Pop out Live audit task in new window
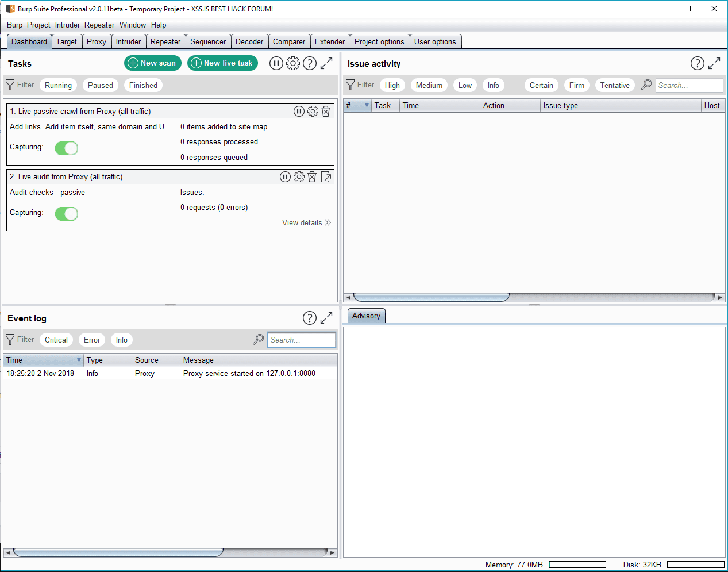Screen dimensions: 728x572 point(326,177)
